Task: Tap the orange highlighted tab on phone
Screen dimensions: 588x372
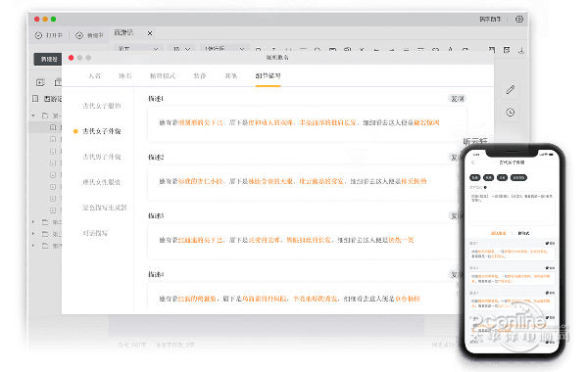Action: point(499,233)
